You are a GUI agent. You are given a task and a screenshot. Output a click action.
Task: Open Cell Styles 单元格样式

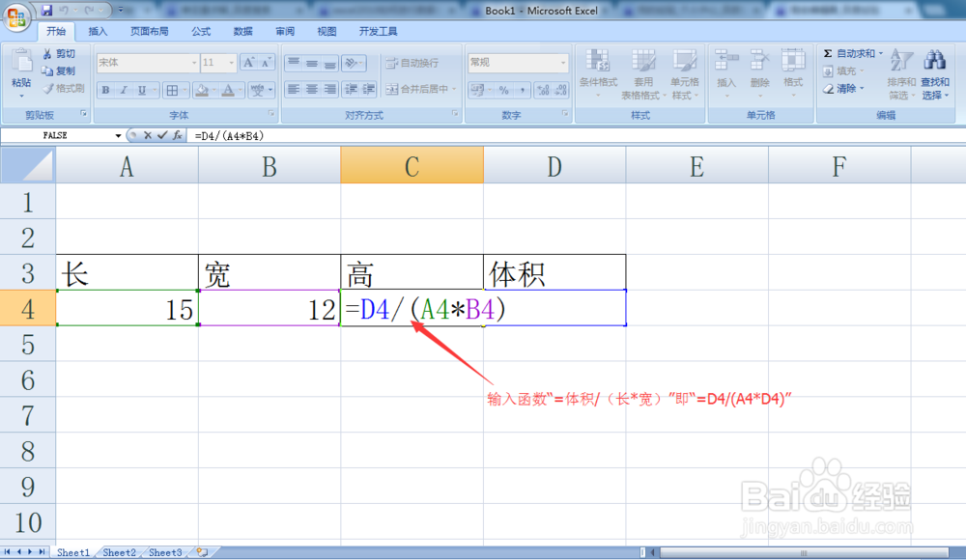pyautogui.click(x=685, y=74)
